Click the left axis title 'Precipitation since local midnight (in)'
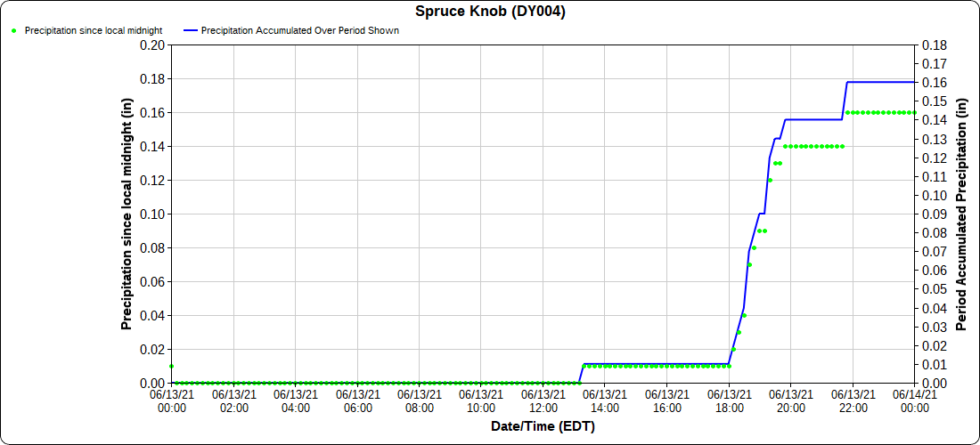 127,214
